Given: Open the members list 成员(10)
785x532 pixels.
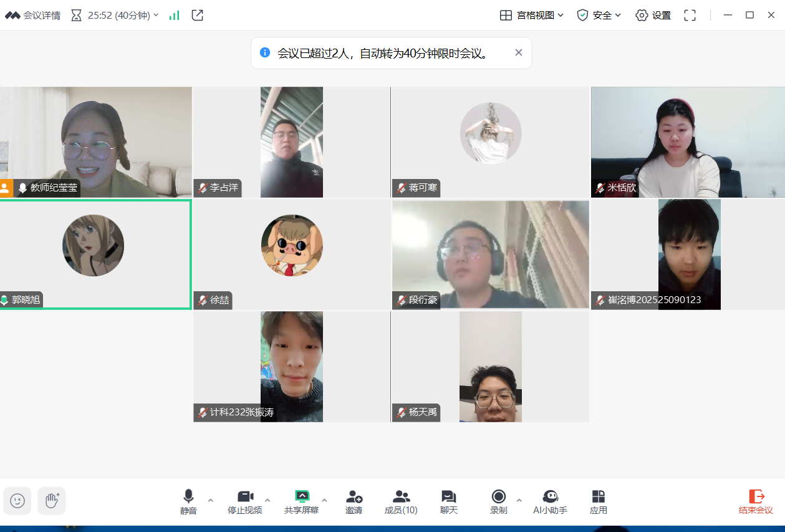Looking at the screenshot, I should pyautogui.click(x=401, y=501).
